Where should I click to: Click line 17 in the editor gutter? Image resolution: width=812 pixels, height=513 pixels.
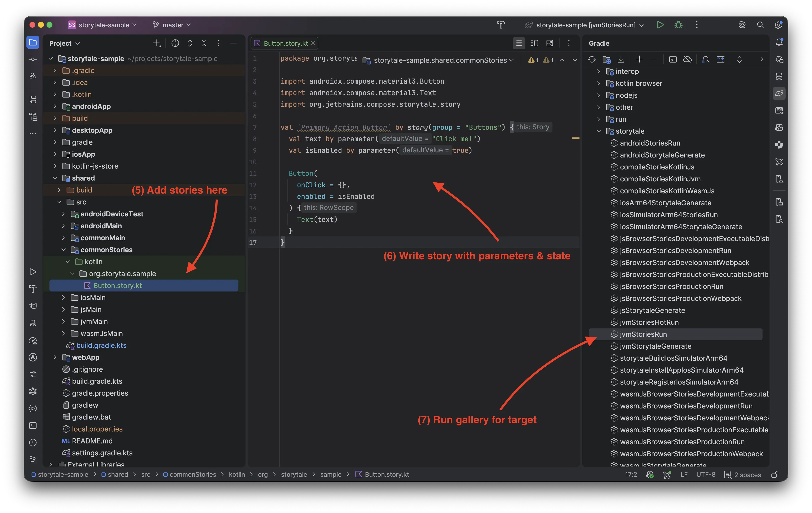(x=253, y=243)
